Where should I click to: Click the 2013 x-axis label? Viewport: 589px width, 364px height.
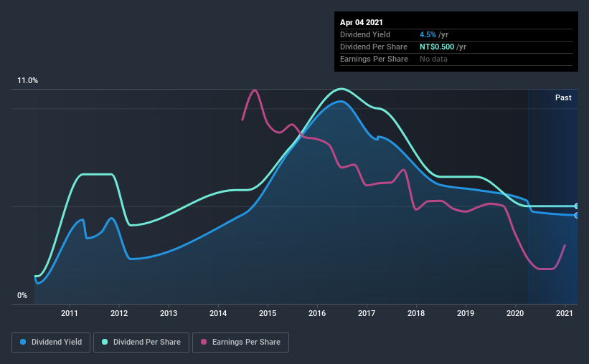(169, 313)
